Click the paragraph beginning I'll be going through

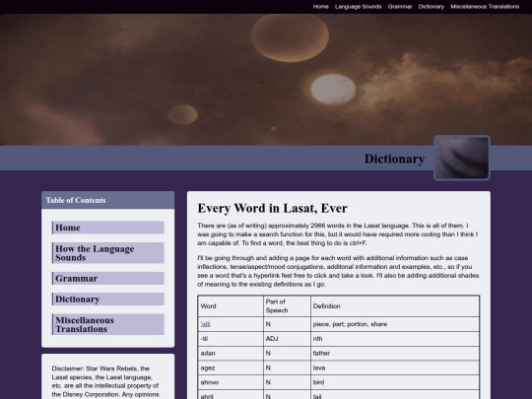tap(338, 271)
